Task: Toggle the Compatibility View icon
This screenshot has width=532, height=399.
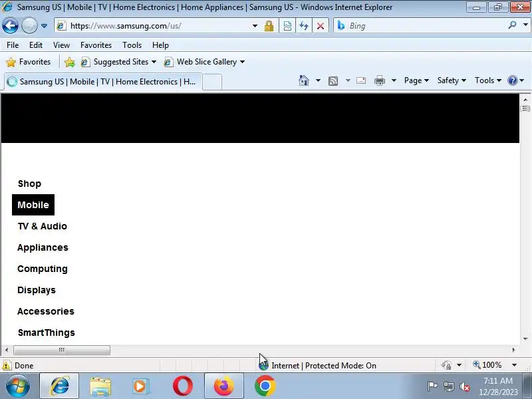Action: (287, 26)
